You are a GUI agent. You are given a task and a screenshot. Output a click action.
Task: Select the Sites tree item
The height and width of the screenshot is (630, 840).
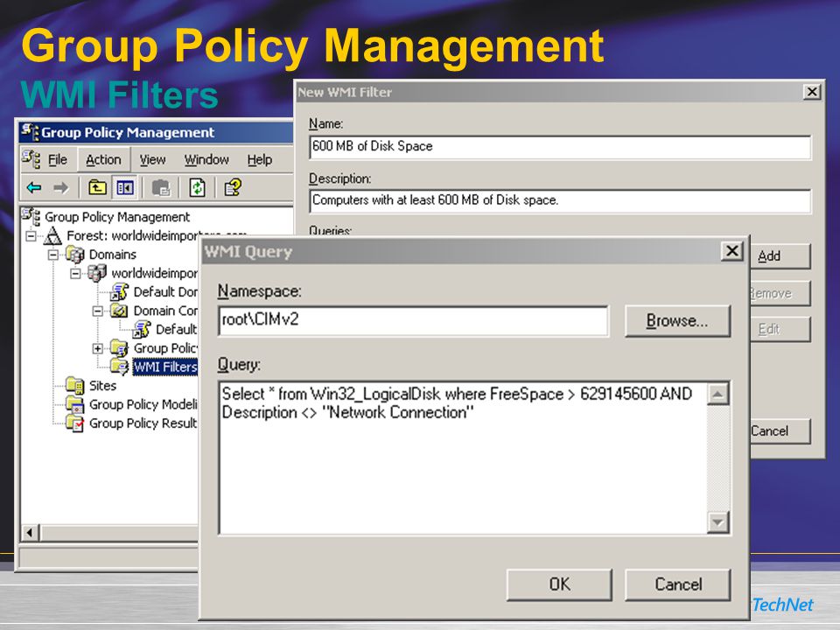[102, 386]
